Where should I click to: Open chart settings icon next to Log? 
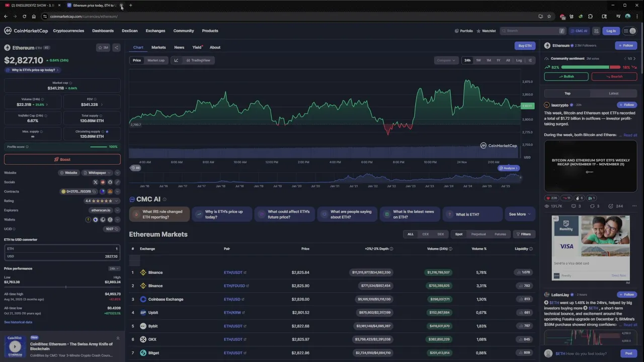click(530, 60)
